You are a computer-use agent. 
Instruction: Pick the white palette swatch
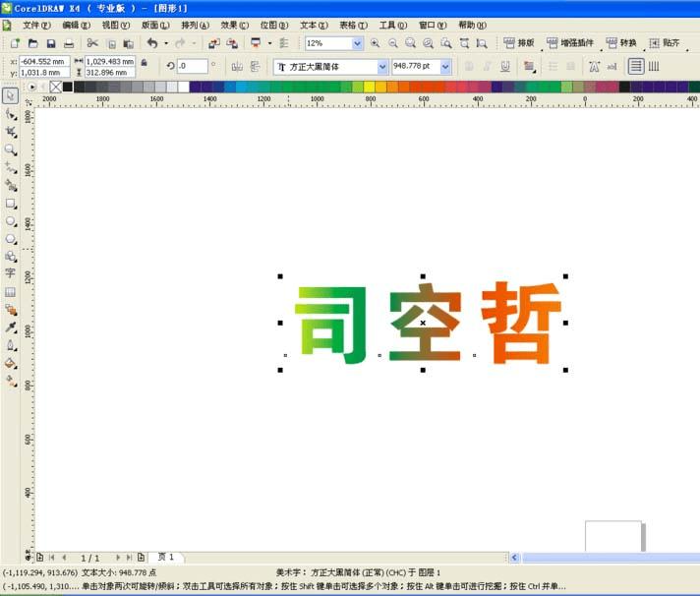coord(184,87)
